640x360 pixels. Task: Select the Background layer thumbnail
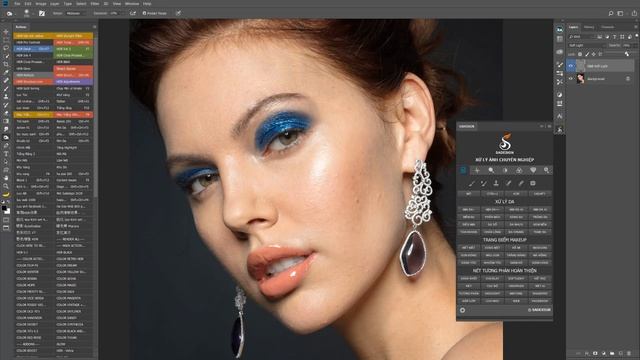(x=580, y=79)
